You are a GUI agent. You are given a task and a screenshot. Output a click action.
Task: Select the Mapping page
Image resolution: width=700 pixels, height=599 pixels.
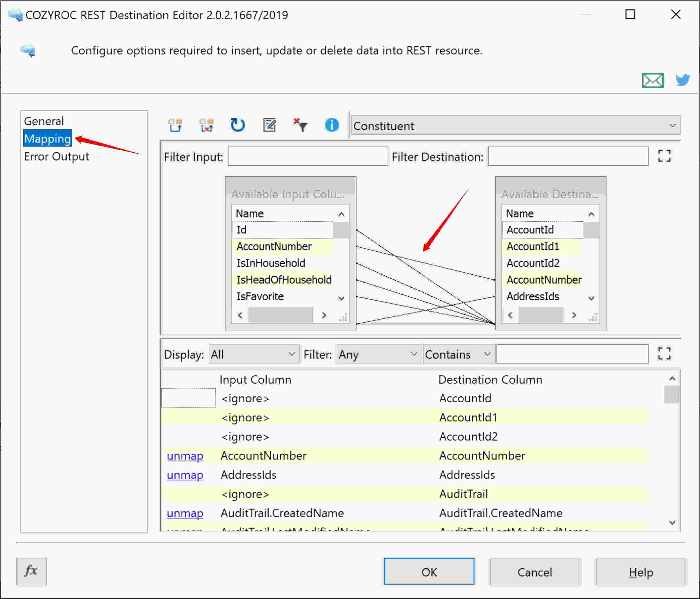click(x=48, y=138)
